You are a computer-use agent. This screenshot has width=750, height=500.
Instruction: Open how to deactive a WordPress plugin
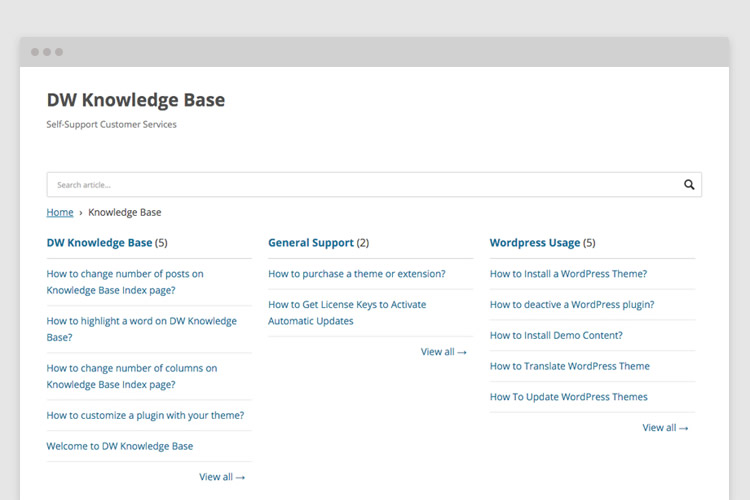(572, 305)
